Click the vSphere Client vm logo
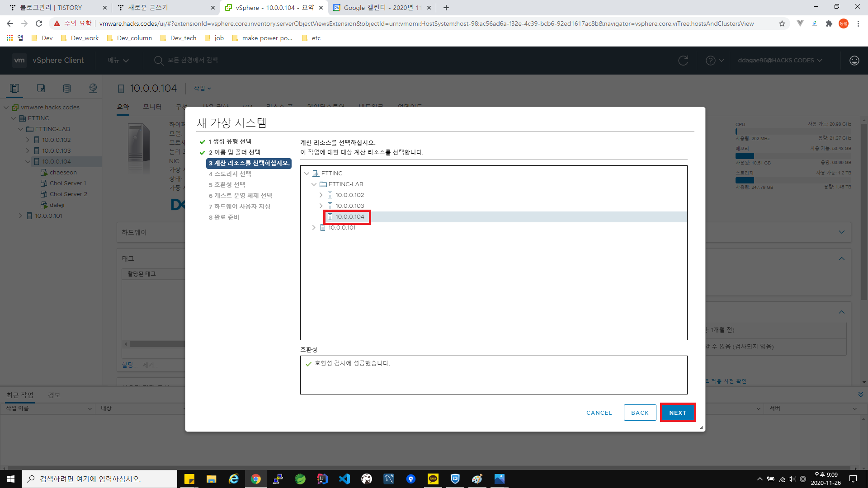 click(19, 60)
